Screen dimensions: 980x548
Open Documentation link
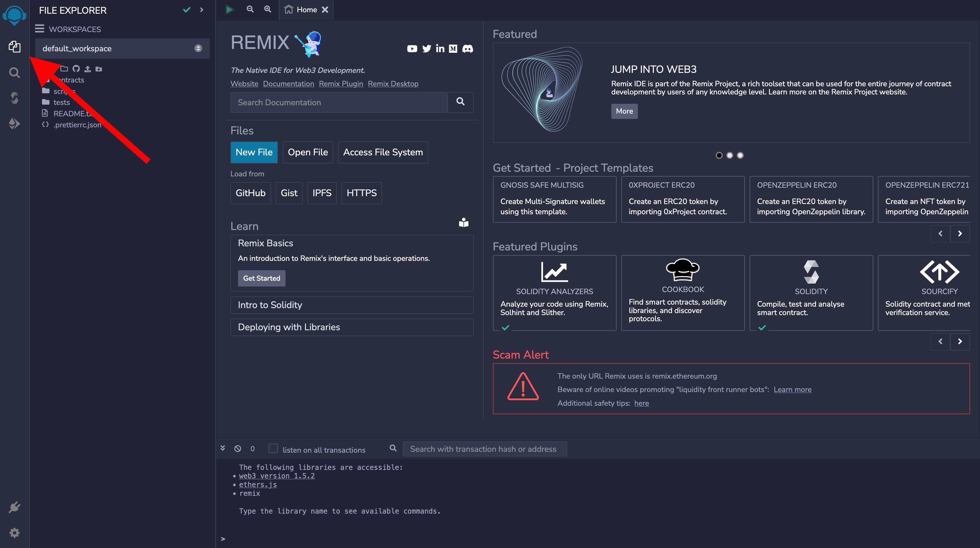pos(288,84)
